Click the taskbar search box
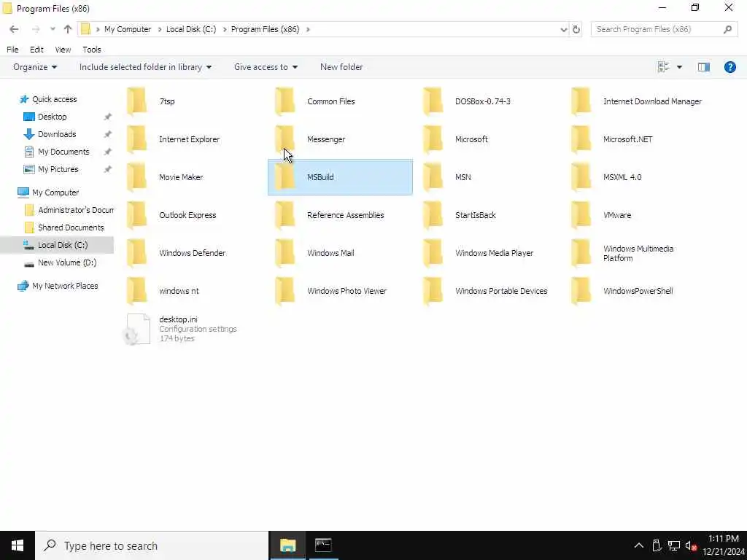The height and width of the screenshot is (560, 747). (x=152, y=545)
